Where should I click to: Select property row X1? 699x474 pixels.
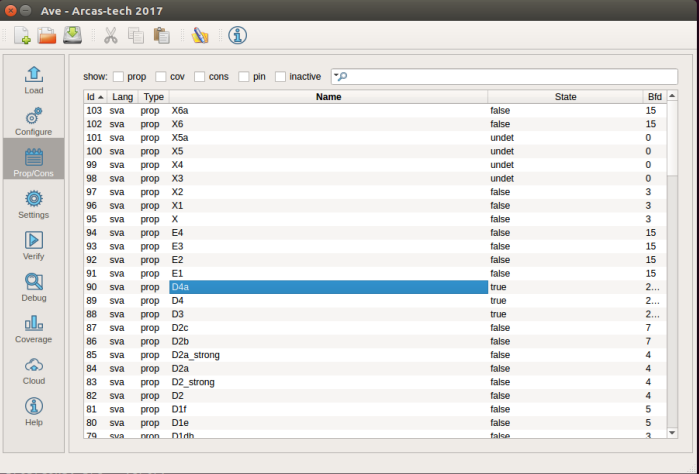pos(375,206)
